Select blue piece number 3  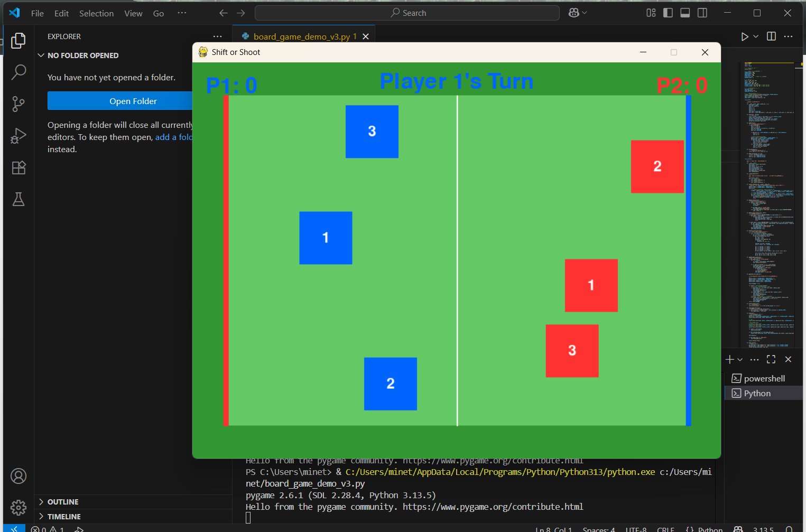(372, 132)
